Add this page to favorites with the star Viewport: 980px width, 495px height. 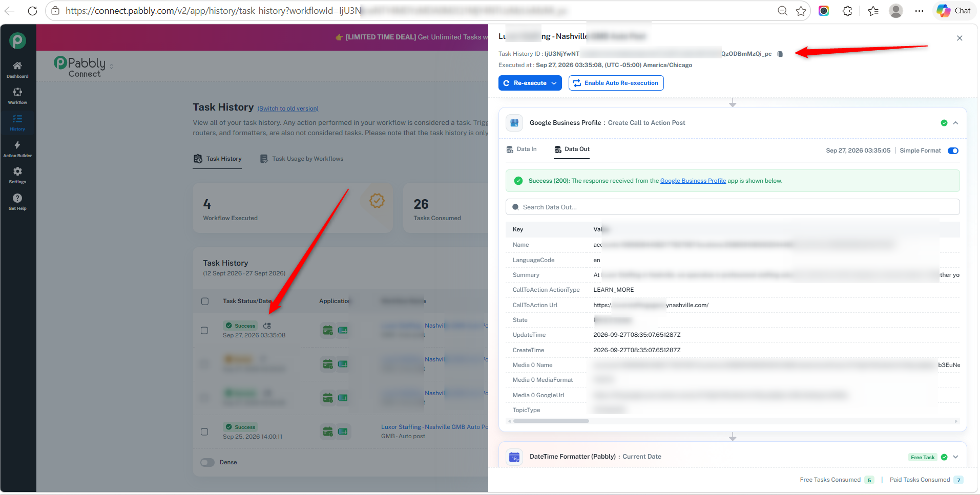(801, 11)
